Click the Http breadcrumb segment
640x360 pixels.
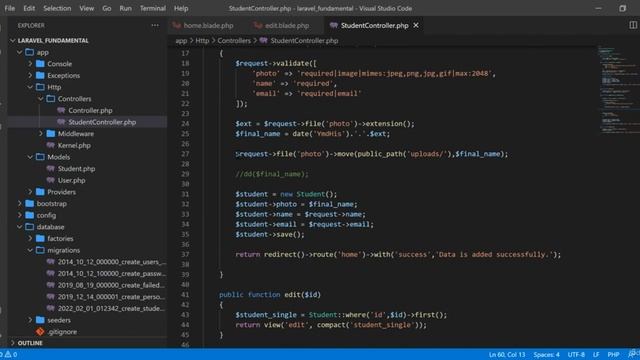(202, 40)
